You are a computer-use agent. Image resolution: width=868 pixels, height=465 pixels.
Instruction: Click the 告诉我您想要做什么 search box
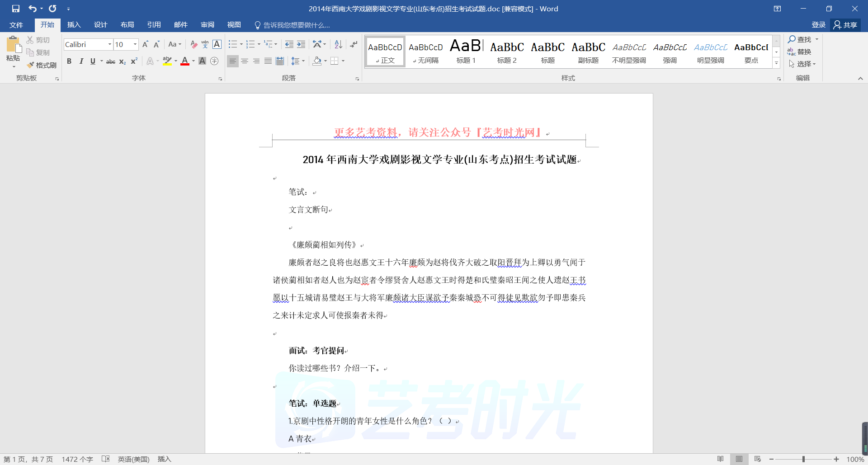click(296, 25)
